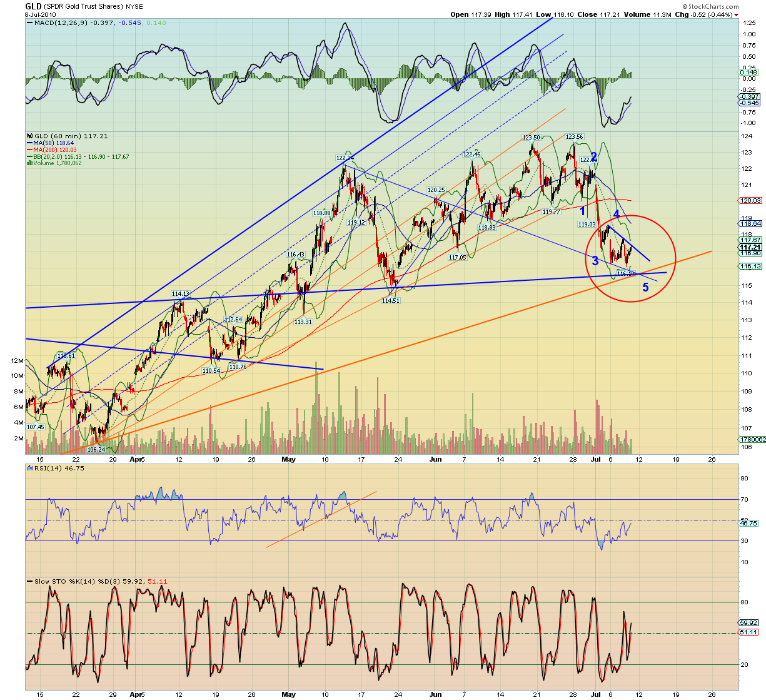Click the 114.51 price low label
Screen dimensions: 766x700
click(x=390, y=301)
